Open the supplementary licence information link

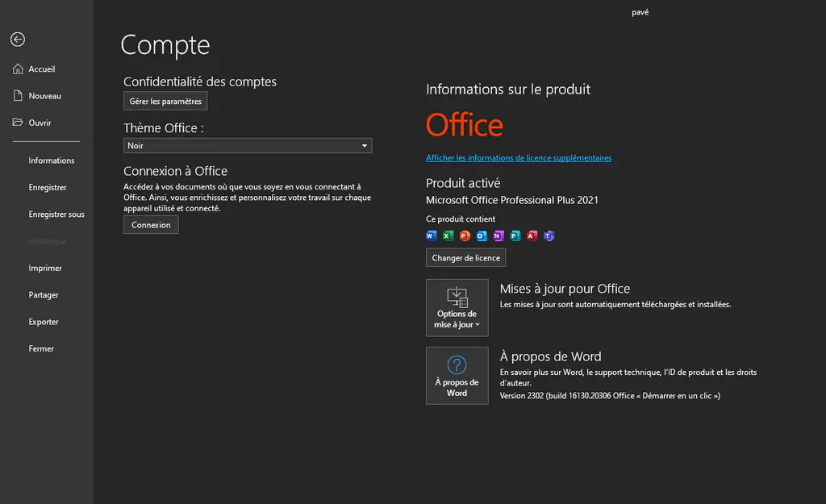(x=519, y=158)
